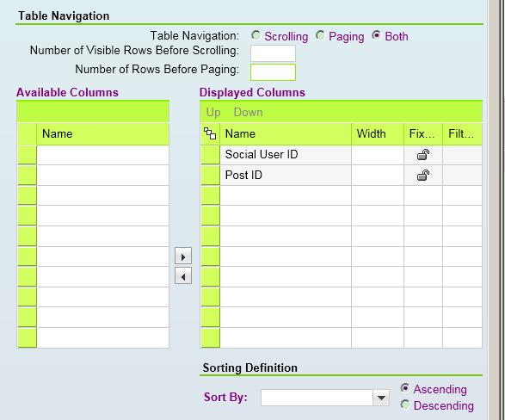Click Name header in Available Columns
Viewport: 505px width, 420px height.
(102, 134)
